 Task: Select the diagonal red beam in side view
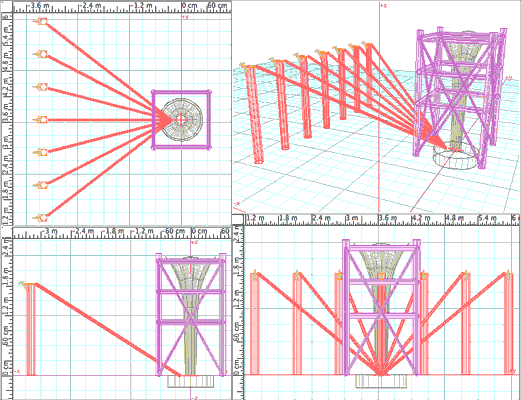tap(108, 329)
